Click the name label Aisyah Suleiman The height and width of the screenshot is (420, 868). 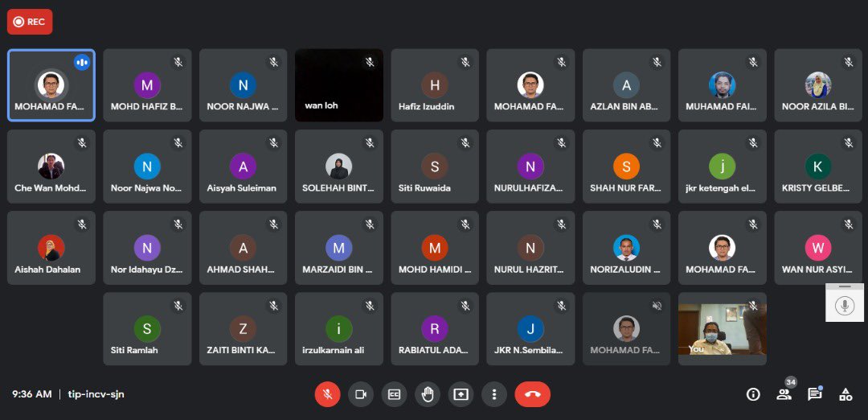[241, 188]
